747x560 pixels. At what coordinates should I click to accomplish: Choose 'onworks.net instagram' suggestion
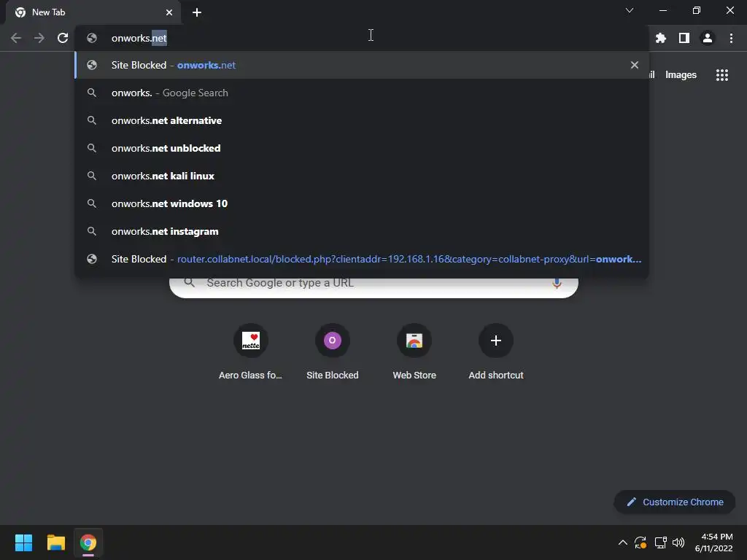point(362,231)
